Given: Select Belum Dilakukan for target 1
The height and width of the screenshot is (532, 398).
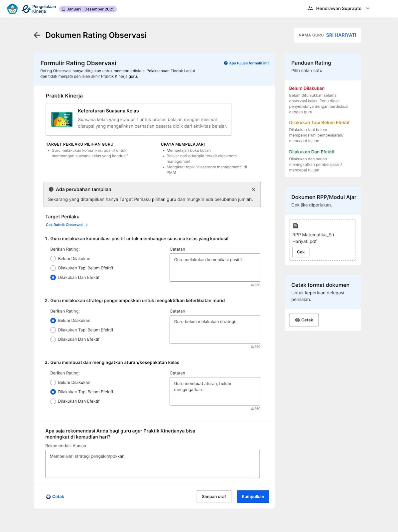Looking at the screenshot, I should click(53, 259).
